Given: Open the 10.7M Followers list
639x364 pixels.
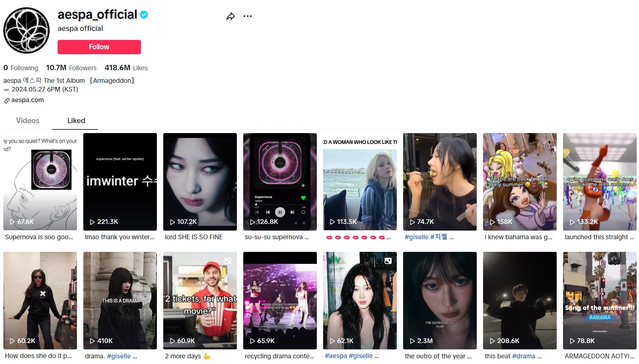Looking at the screenshot, I should point(71,68).
